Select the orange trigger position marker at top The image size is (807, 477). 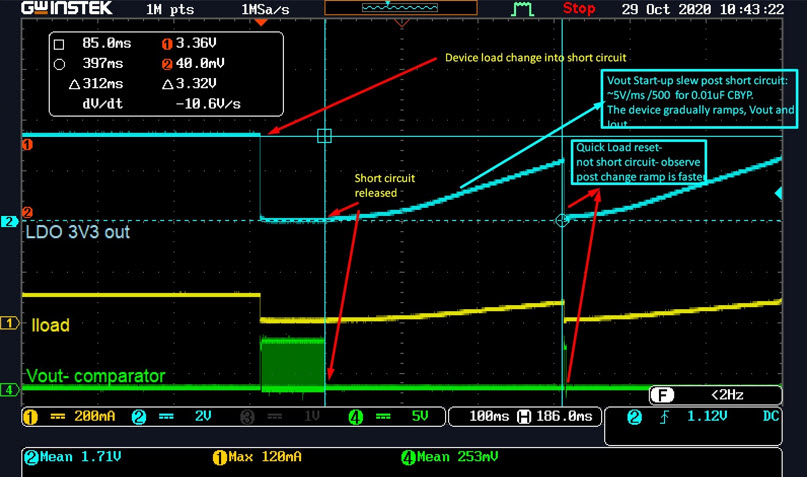click(261, 22)
